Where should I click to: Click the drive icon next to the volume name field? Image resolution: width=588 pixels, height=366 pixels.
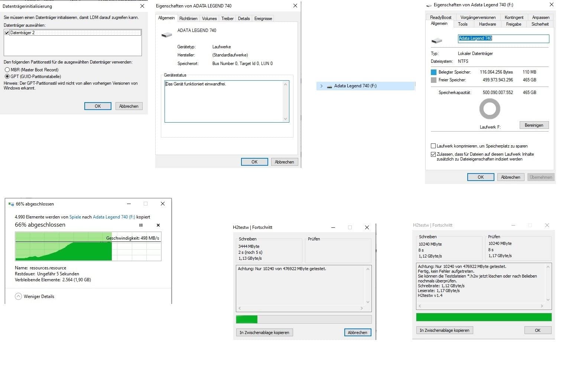pos(437,40)
